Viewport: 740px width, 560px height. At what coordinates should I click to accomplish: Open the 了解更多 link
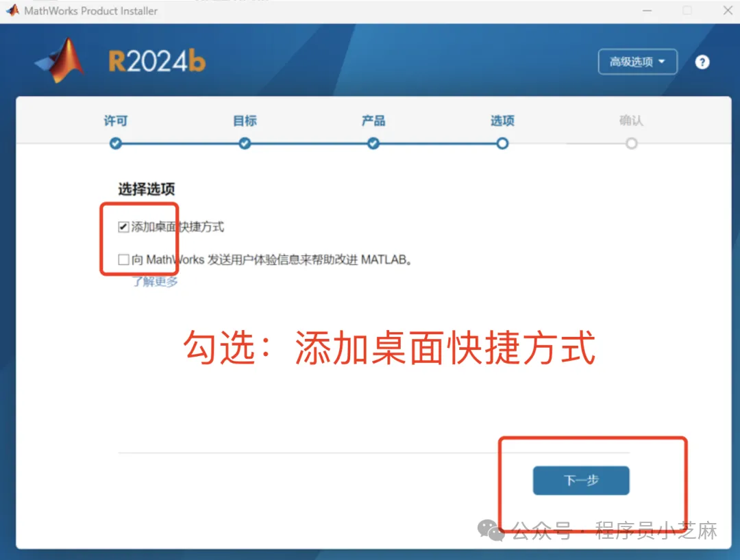(x=155, y=282)
